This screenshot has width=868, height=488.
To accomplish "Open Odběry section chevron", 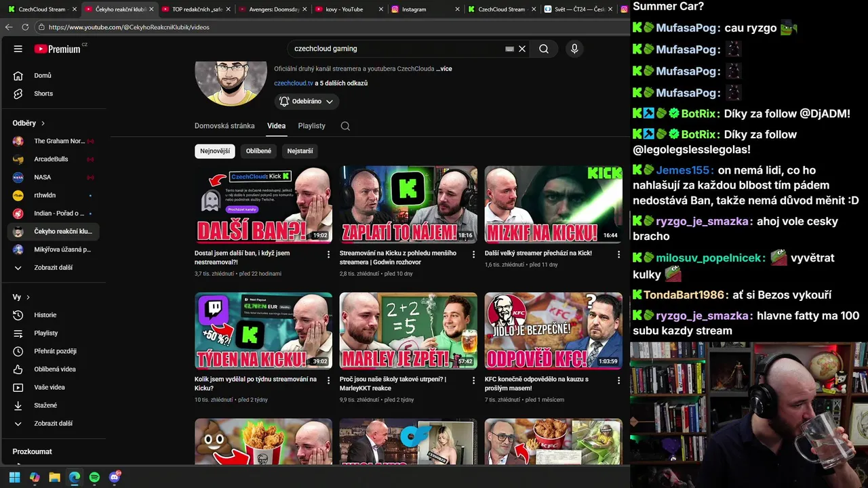I will coord(43,123).
